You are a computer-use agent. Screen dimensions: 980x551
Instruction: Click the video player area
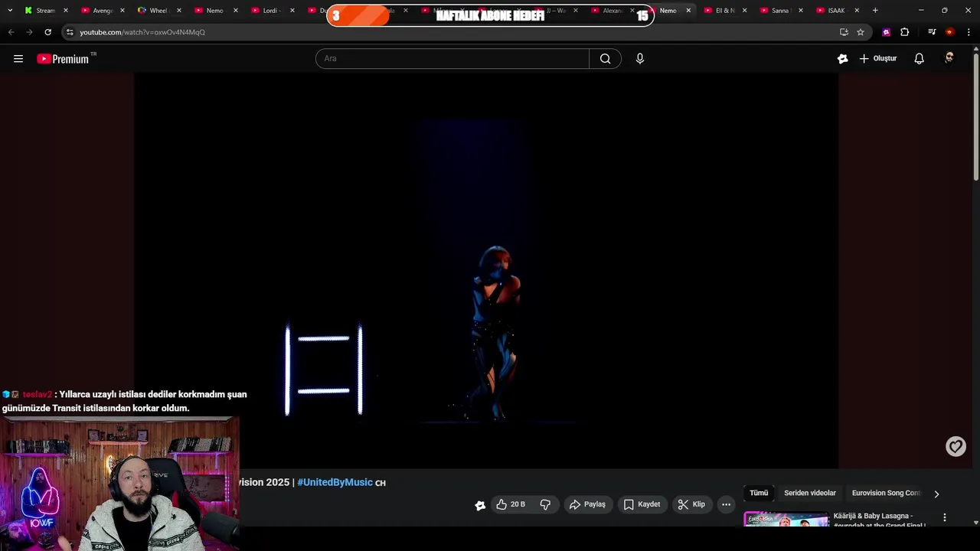[486, 270]
